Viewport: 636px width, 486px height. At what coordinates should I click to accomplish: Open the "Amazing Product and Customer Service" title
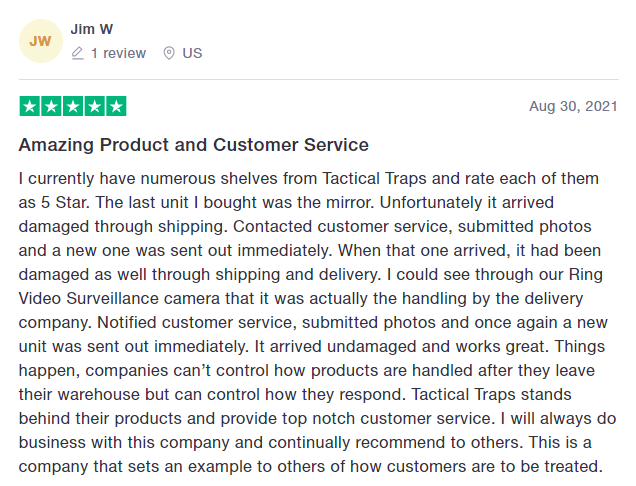tap(194, 145)
